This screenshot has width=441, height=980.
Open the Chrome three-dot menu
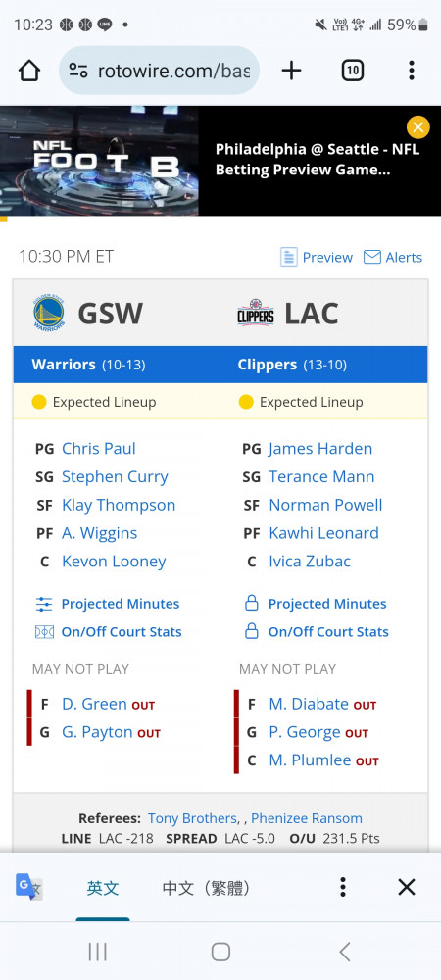(x=411, y=71)
